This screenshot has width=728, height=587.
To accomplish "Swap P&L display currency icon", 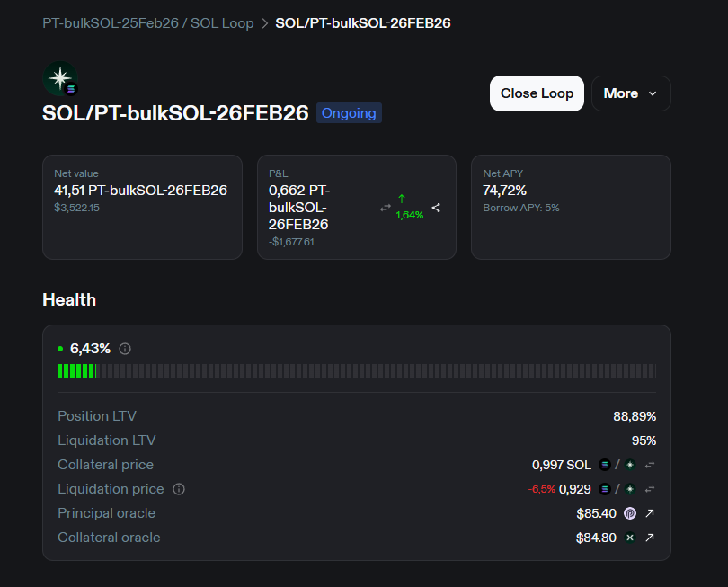I will pyautogui.click(x=386, y=208).
